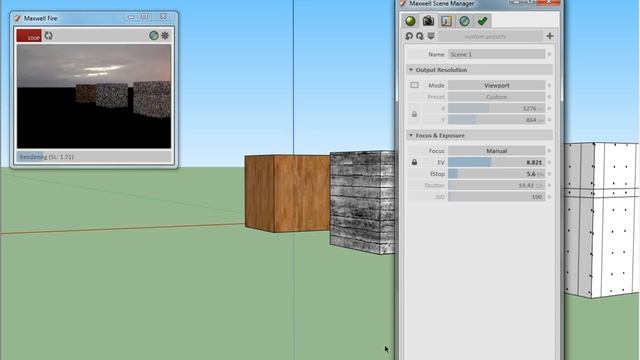640x360 pixels.
Task: Close the Maxwell Fire window
Action: (x=163, y=16)
